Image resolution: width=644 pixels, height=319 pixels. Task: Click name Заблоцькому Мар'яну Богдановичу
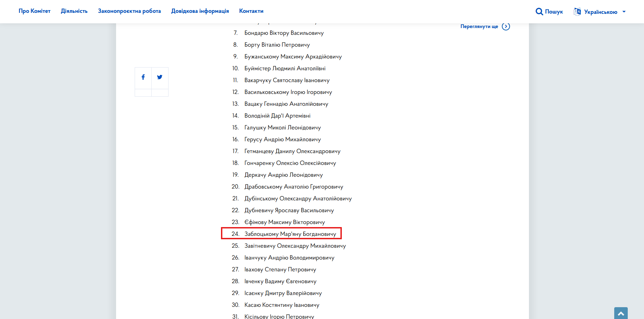(290, 234)
